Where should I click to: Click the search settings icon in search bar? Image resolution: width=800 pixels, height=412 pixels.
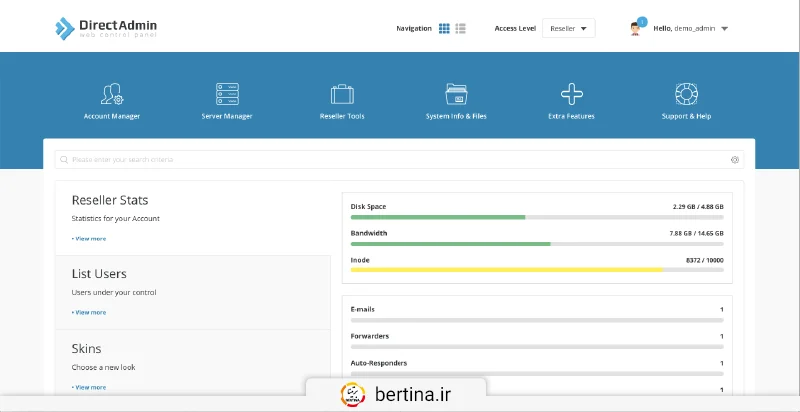pos(735,159)
